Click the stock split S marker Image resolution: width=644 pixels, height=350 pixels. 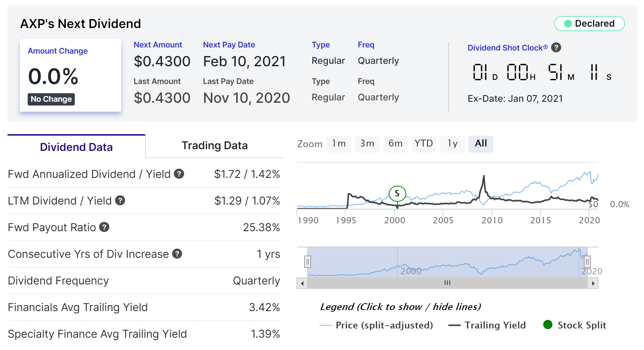coord(397,194)
